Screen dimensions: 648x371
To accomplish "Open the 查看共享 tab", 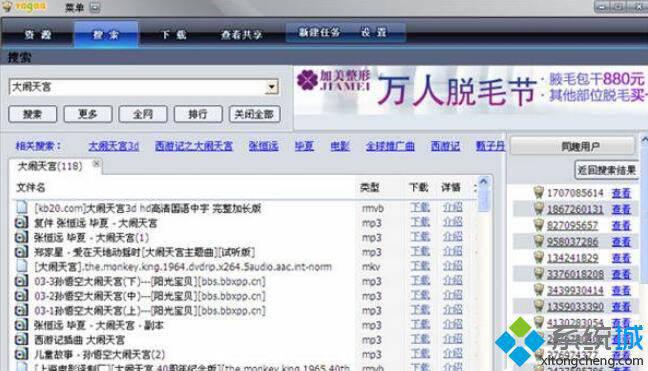I will coord(242,35).
